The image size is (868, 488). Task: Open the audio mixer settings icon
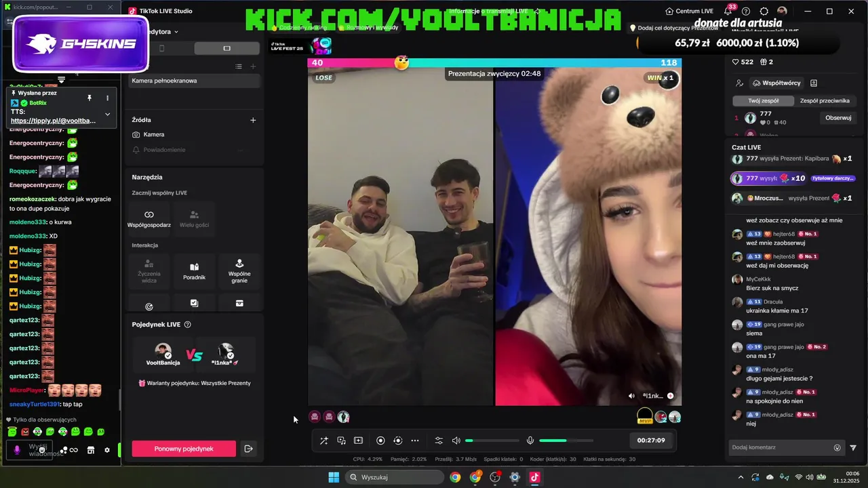tap(439, 441)
